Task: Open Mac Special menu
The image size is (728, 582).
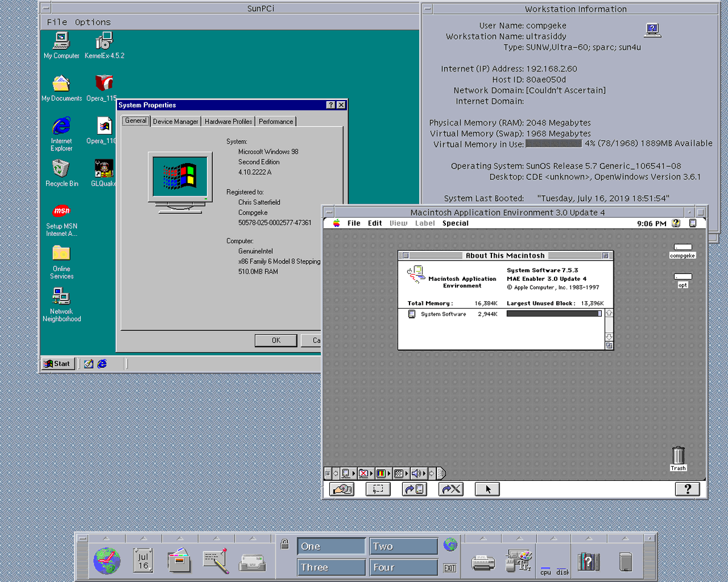Action: [456, 223]
